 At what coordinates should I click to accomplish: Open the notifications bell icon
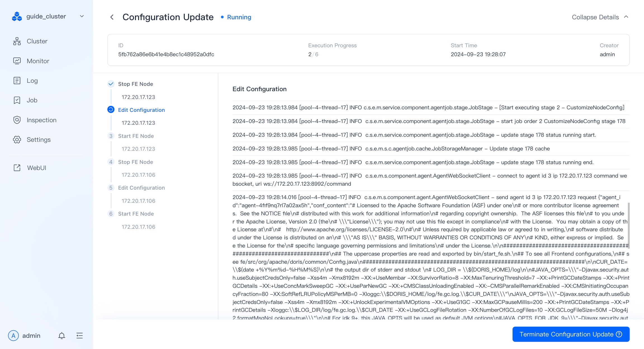62,336
